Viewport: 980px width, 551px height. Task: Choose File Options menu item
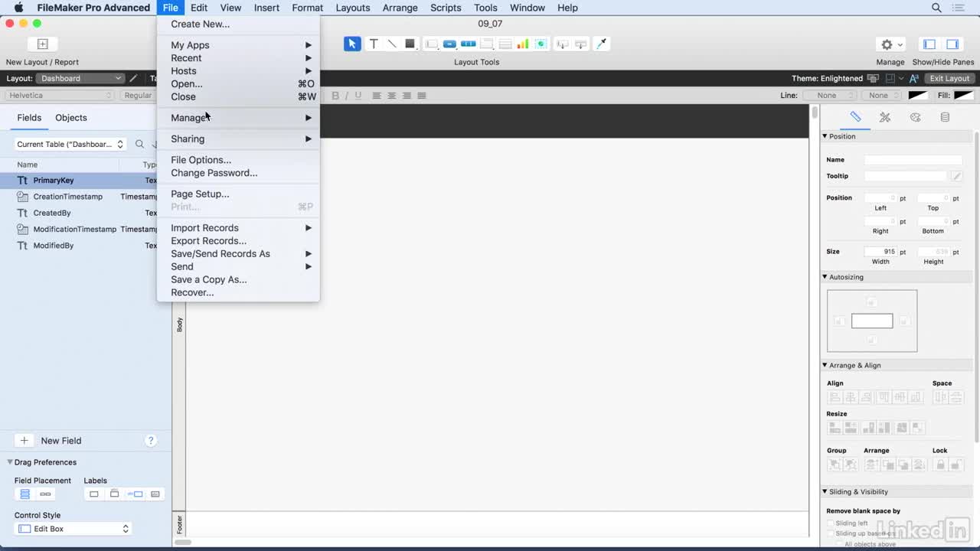point(238,160)
